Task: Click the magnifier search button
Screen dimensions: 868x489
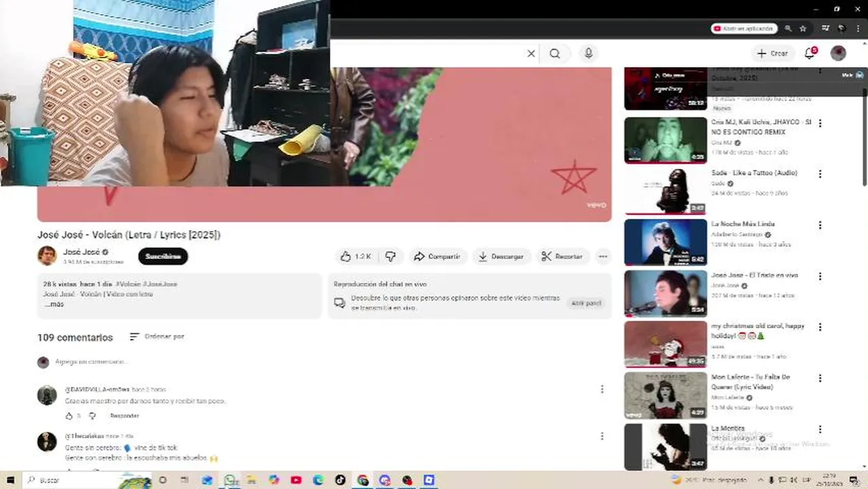Action: [x=555, y=54]
